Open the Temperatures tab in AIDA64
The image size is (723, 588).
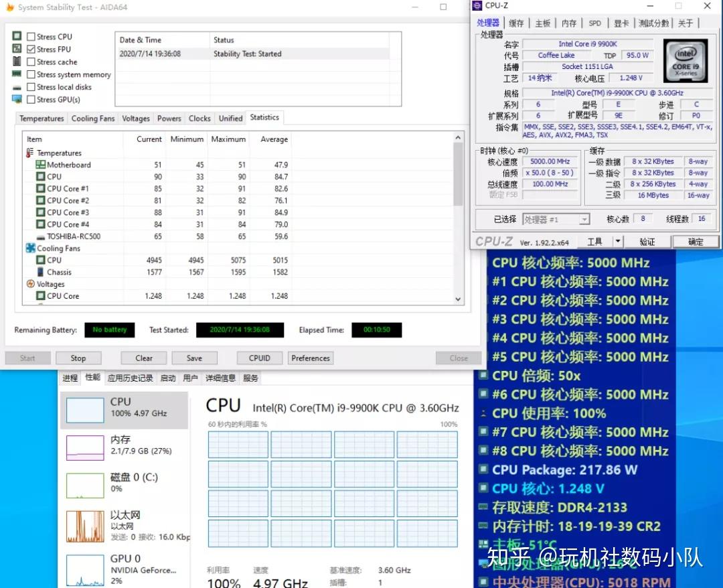point(42,119)
